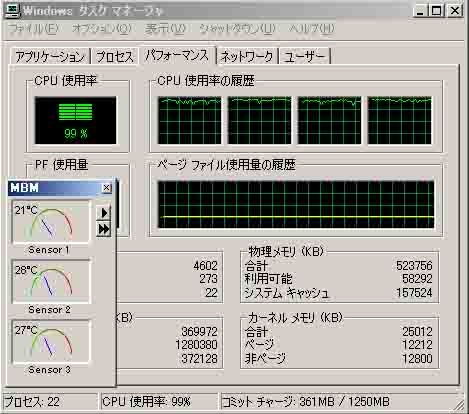Click the 利用可能 label in physical memory
The image size is (469, 414).
[x=269, y=279]
